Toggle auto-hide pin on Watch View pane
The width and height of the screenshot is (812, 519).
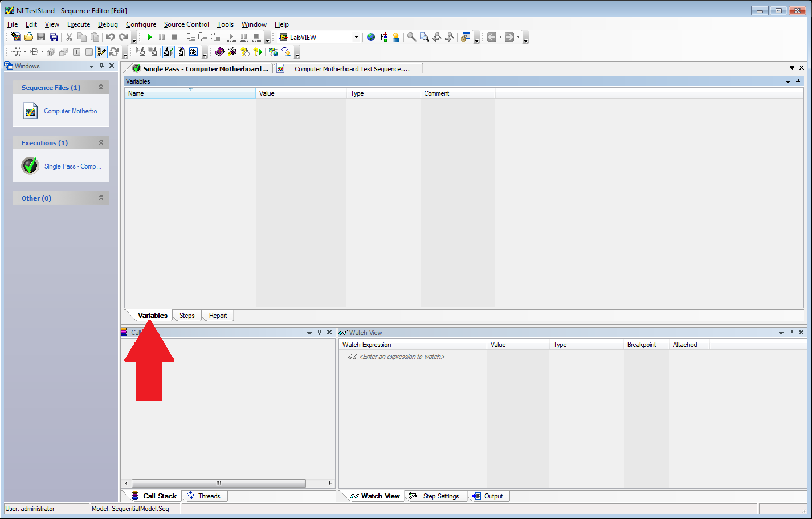[791, 332]
